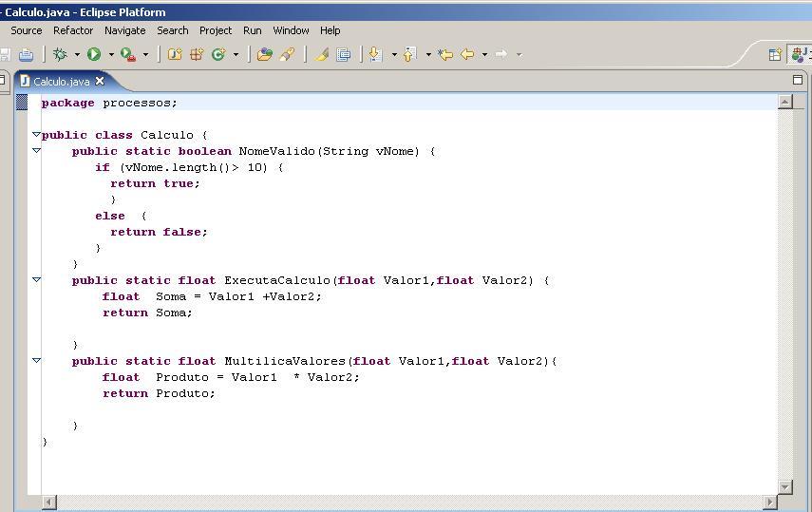Create a new Java package icon
The image size is (812, 512).
click(197, 54)
